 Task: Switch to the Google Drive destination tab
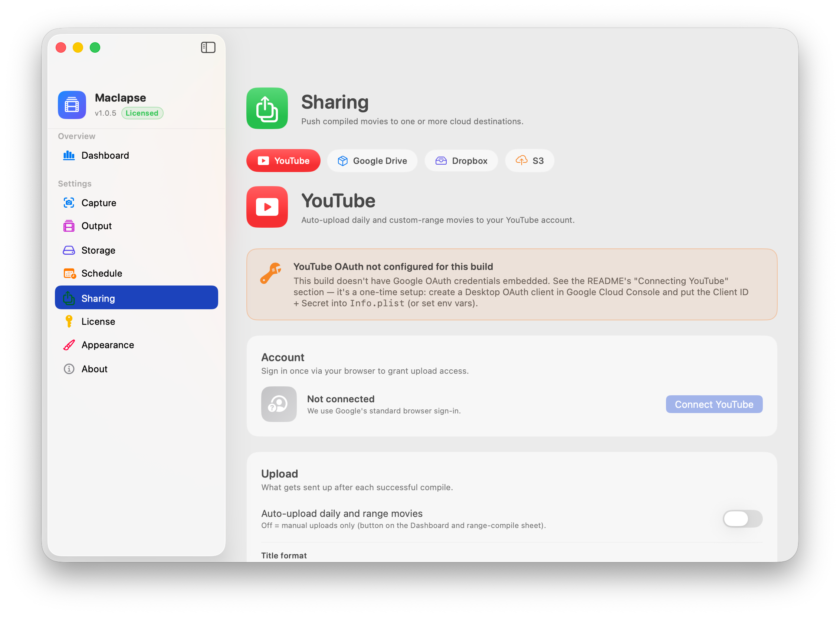tap(372, 161)
